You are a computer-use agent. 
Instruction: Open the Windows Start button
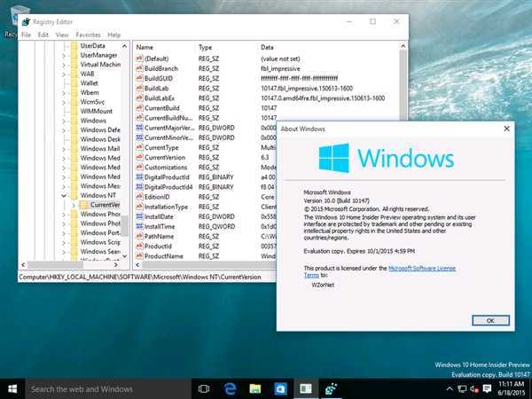point(12,389)
